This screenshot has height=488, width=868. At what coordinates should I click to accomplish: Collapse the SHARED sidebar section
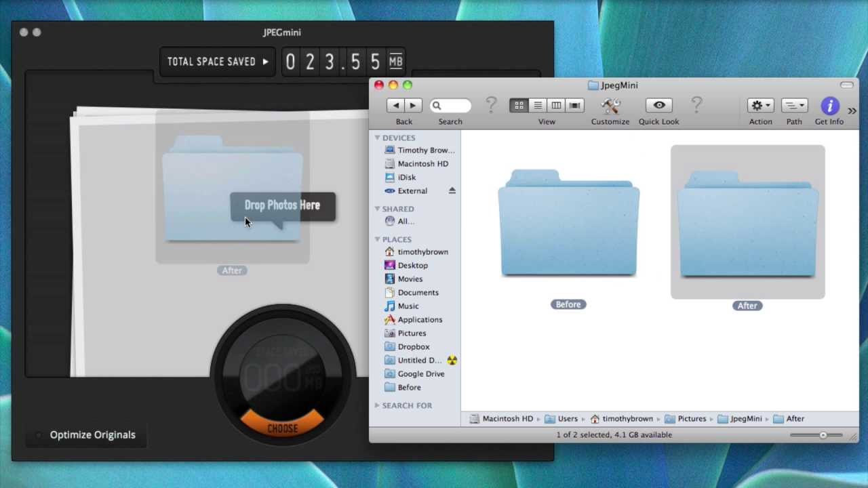tap(377, 209)
